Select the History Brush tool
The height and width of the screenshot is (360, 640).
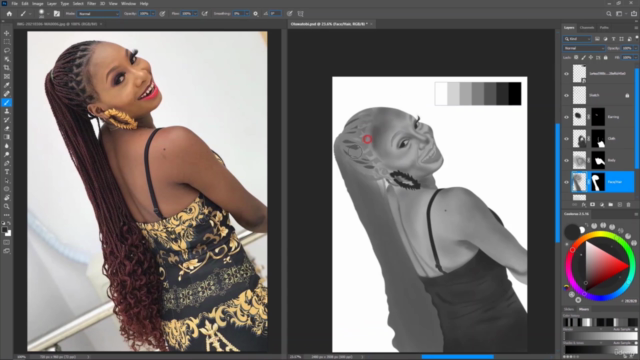[x=7, y=120]
